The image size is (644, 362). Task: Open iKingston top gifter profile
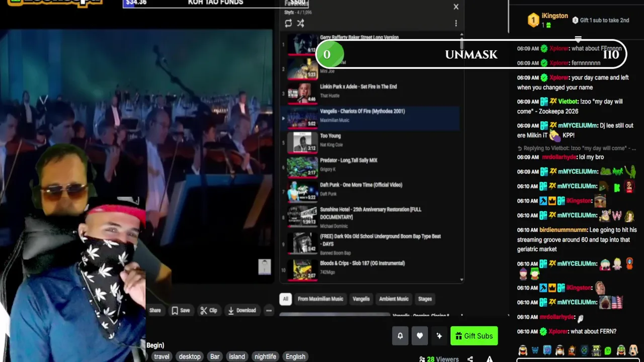click(x=554, y=16)
